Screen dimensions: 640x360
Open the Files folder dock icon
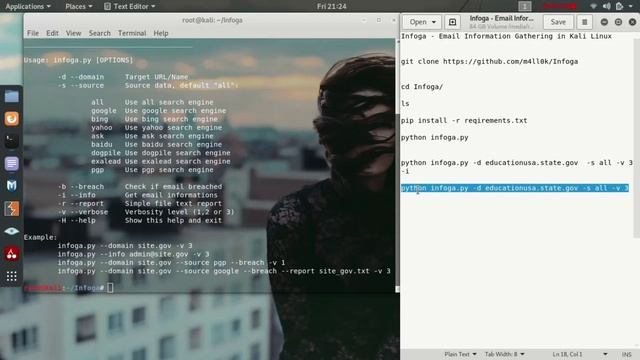[x=11, y=97]
